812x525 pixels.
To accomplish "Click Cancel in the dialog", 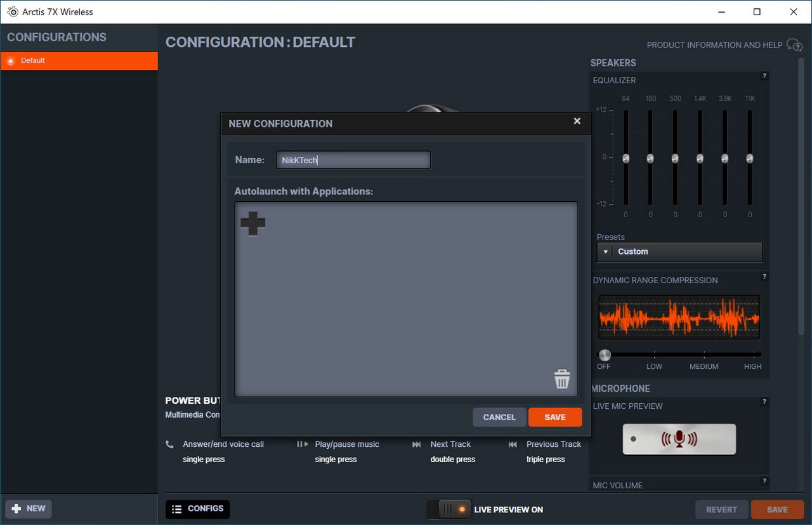I will (499, 417).
